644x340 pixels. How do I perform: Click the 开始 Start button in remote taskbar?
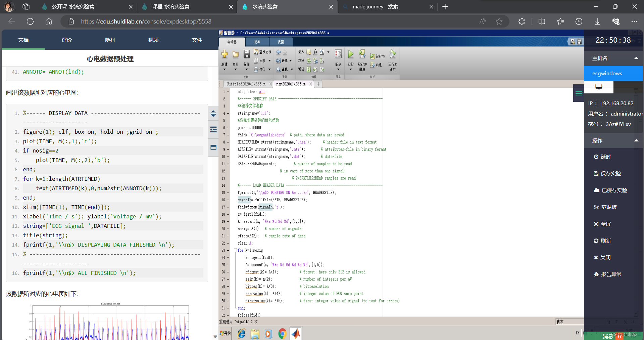pos(225,334)
